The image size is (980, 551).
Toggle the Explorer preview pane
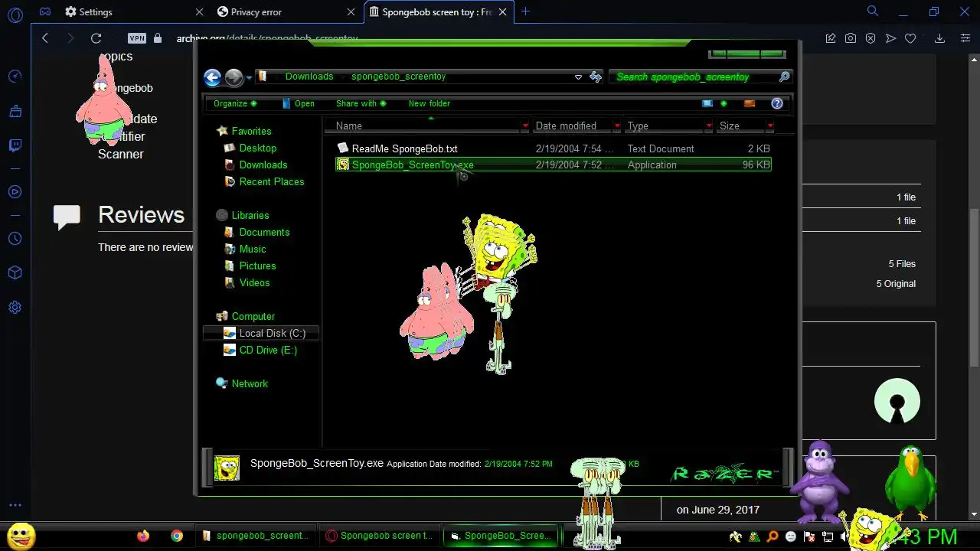(x=750, y=103)
